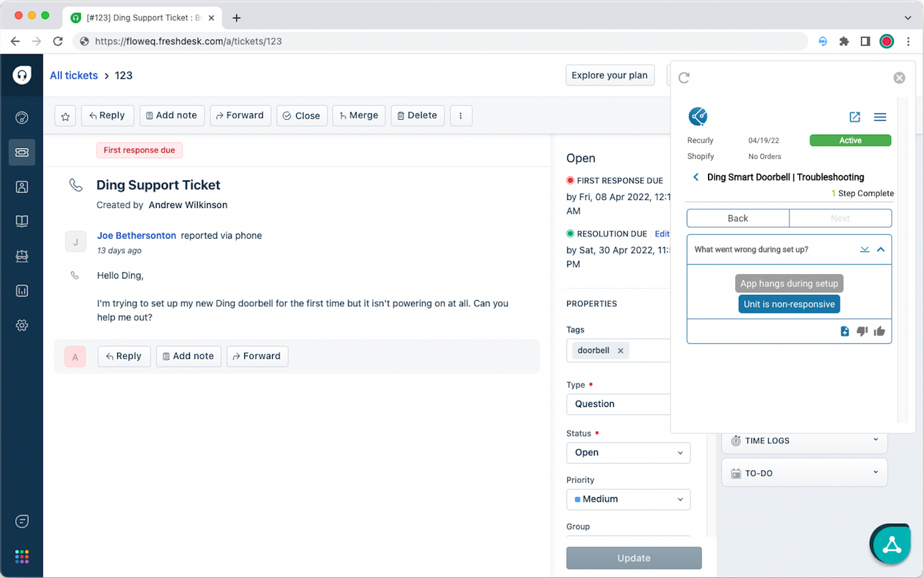The image size is (924, 578).
Task: Open the Dashboard gauge icon in sidebar
Action: 22,118
